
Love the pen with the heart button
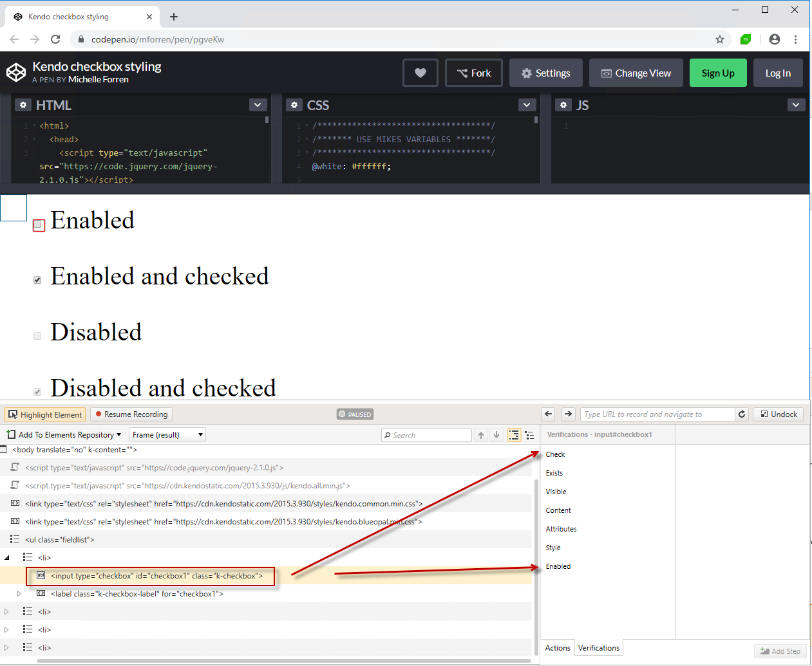[420, 73]
